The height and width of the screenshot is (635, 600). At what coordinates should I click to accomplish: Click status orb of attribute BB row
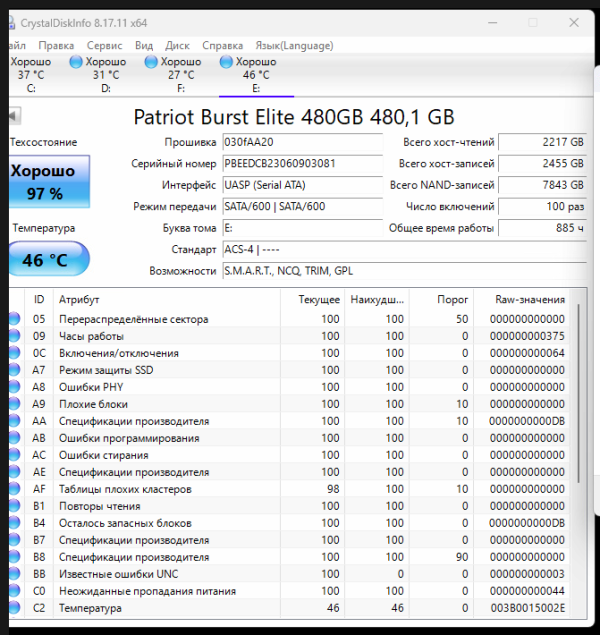coord(14,574)
